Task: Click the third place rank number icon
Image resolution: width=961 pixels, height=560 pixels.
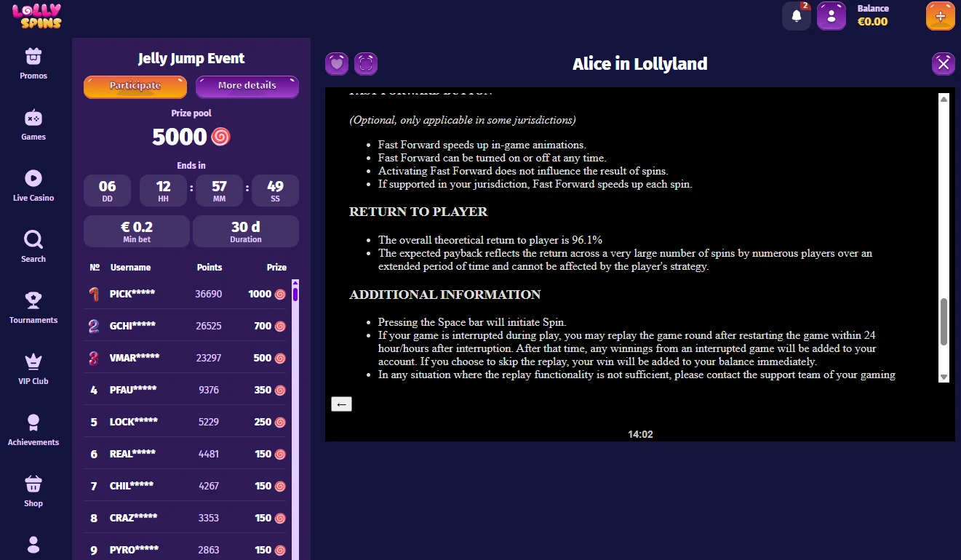Action: (94, 358)
